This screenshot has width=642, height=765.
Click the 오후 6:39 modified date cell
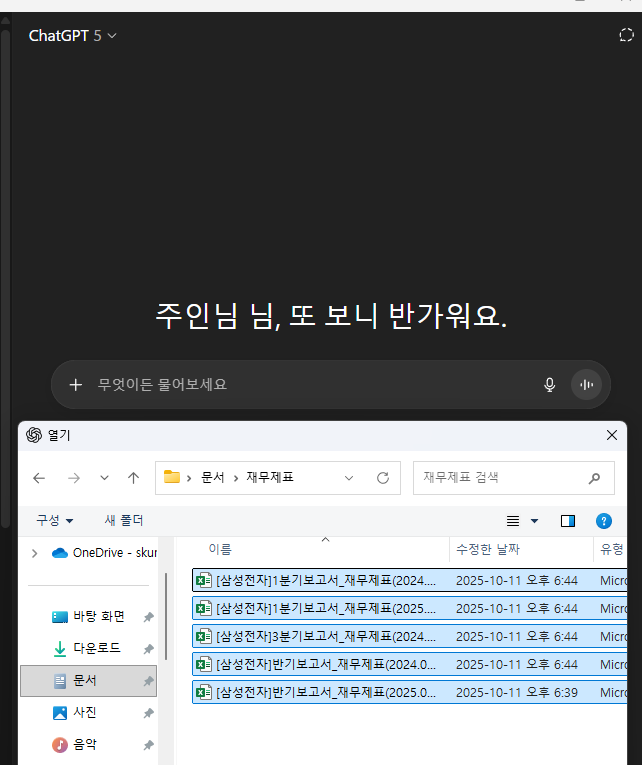click(x=517, y=693)
